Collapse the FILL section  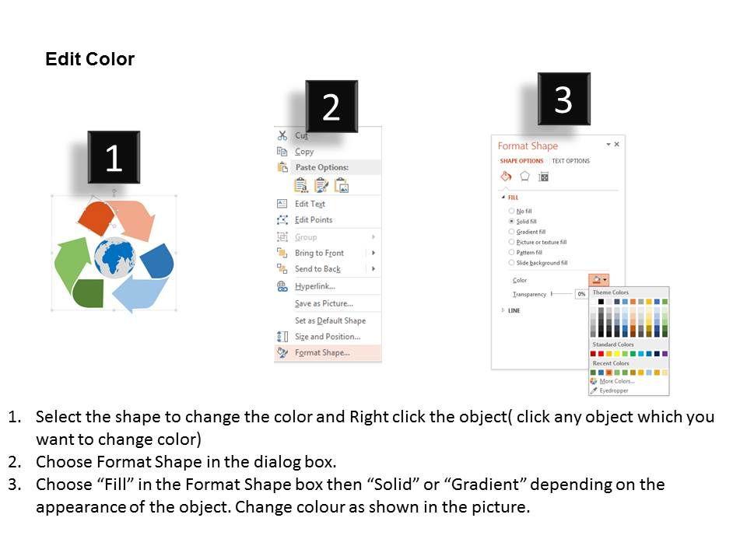pos(503,198)
